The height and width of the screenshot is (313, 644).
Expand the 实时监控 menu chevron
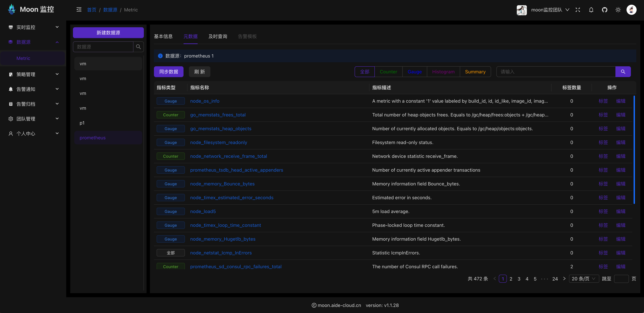[x=57, y=27]
